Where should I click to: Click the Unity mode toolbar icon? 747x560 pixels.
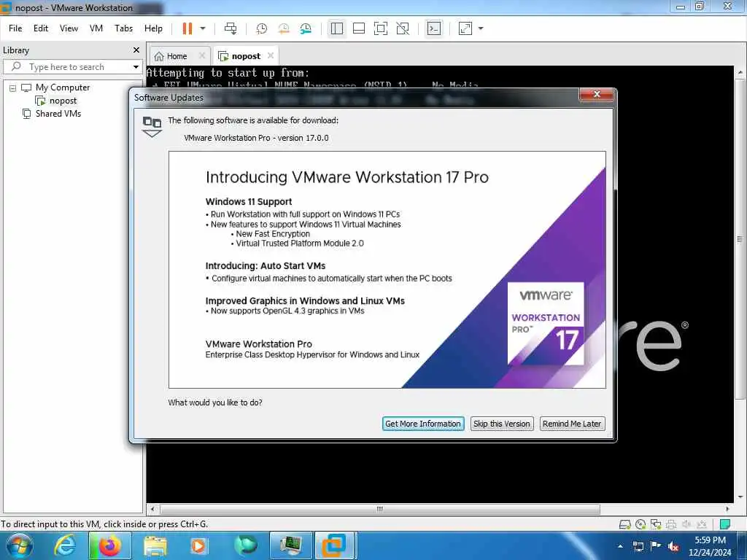(403, 28)
